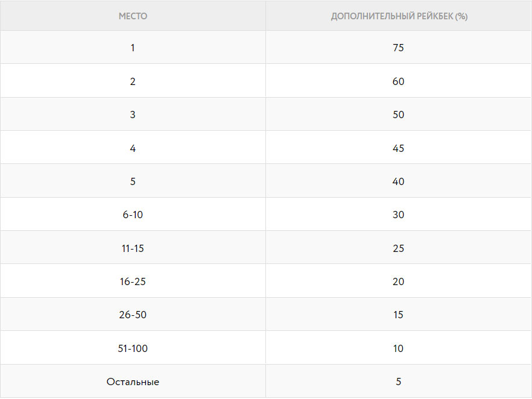The height and width of the screenshot is (399, 532).
Task: Select the 6-10 place range cell
Action: 133,215
